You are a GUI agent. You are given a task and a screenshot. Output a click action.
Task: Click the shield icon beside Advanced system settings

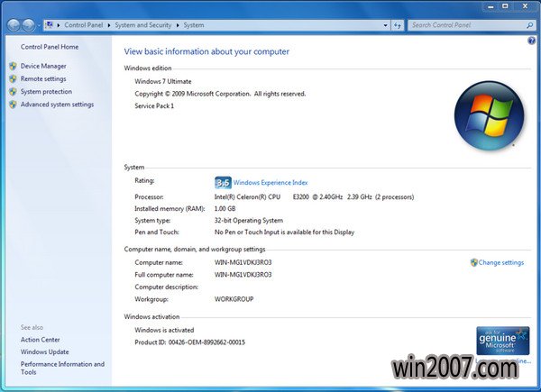[13, 105]
